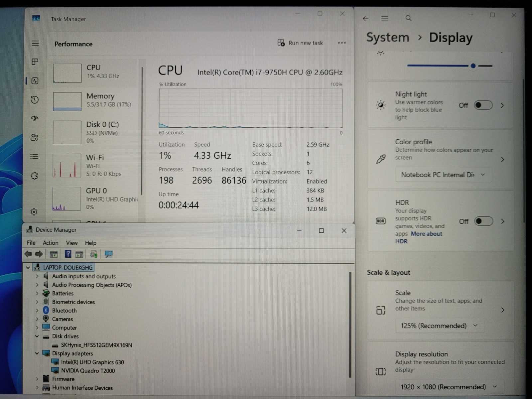532x399 pixels.
Task: Select Human Interface Devices category
Action: (x=82, y=388)
